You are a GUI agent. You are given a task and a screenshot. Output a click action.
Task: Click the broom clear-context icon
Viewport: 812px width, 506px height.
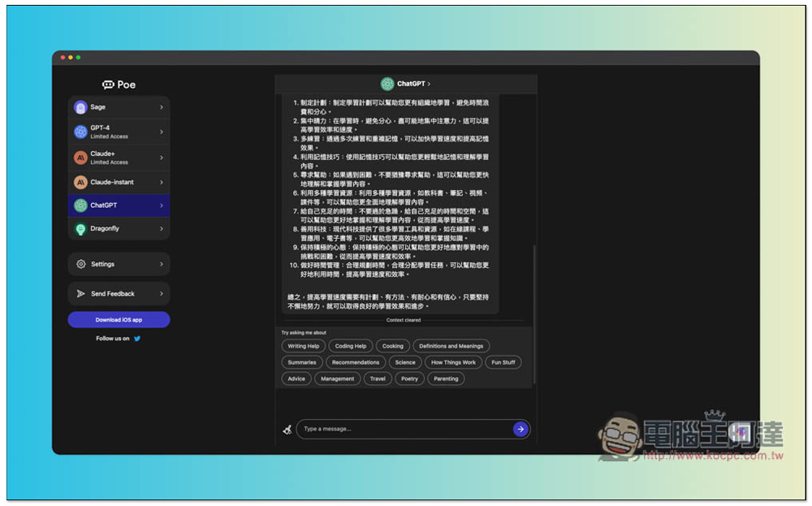pyautogui.click(x=287, y=429)
